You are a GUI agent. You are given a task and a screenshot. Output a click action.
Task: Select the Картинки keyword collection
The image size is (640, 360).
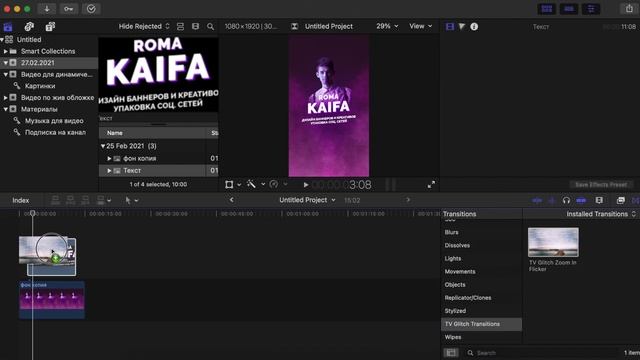[x=40, y=86]
